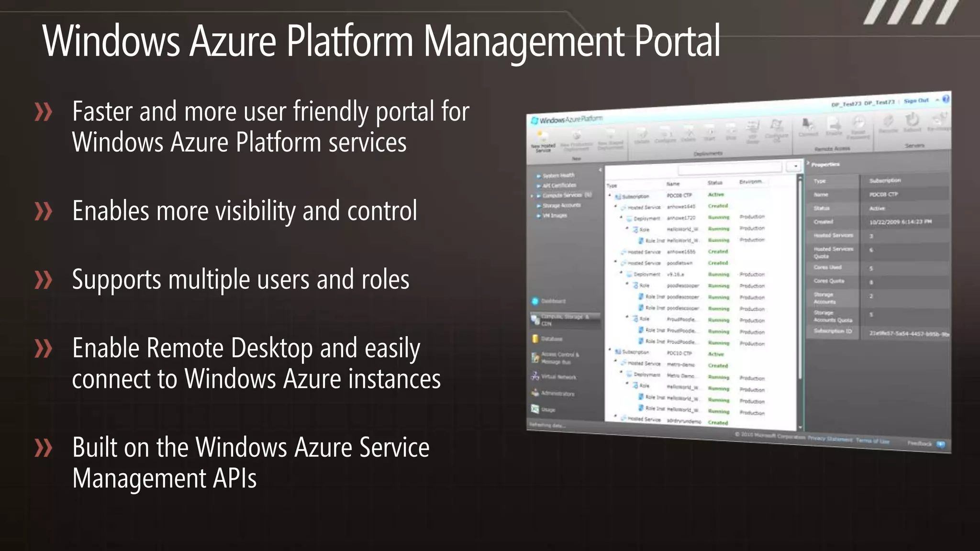Click the search field above the grid

click(730, 167)
